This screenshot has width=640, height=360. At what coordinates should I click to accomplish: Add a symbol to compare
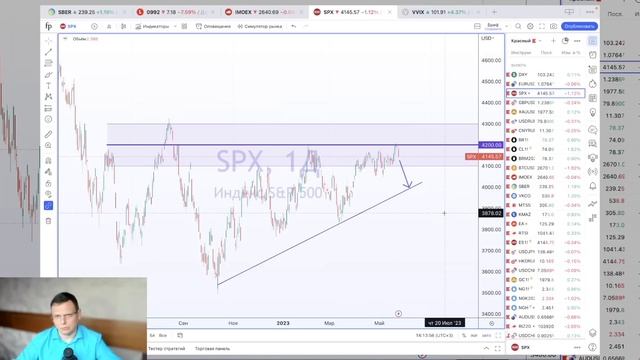pyautogui.click(x=94, y=26)
